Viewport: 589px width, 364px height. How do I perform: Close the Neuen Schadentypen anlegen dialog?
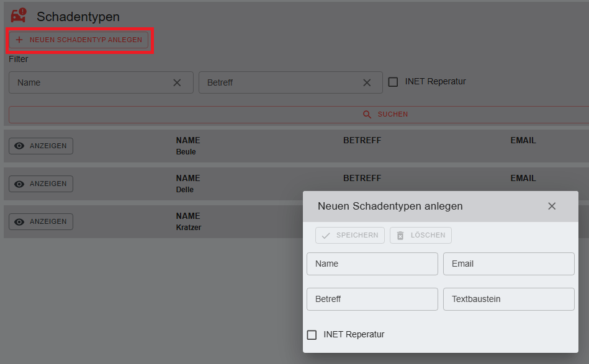tap(552, 206)
